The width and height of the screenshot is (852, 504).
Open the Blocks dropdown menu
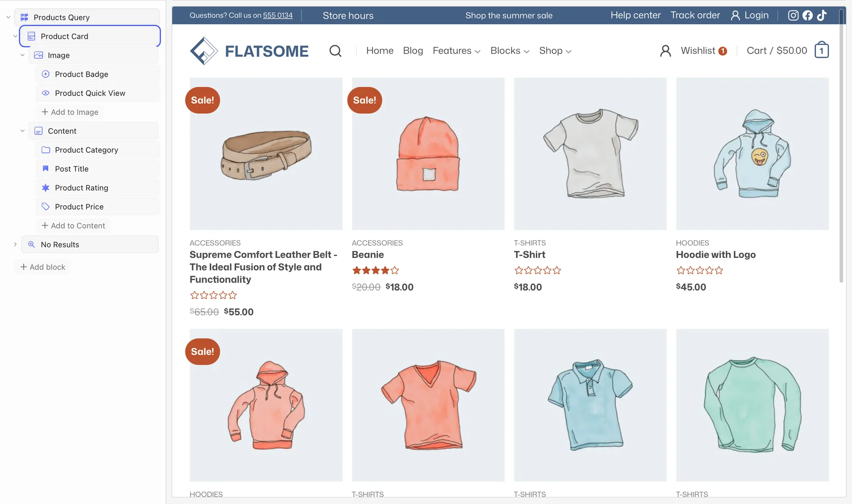click(510, 51)
